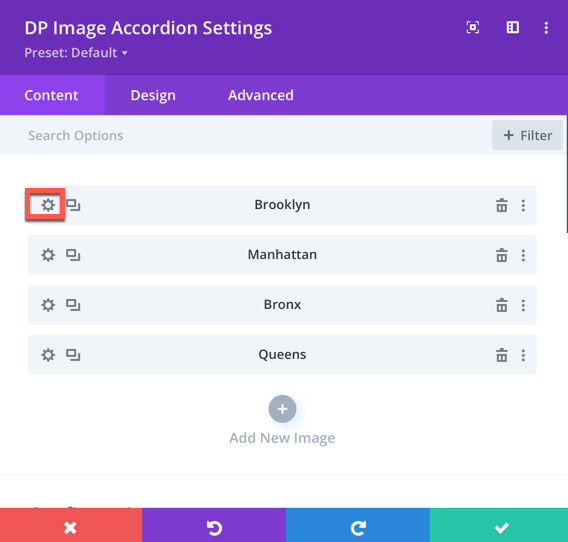
Task: Save changes with green checkmark button
Action: [x=499, y=525]
